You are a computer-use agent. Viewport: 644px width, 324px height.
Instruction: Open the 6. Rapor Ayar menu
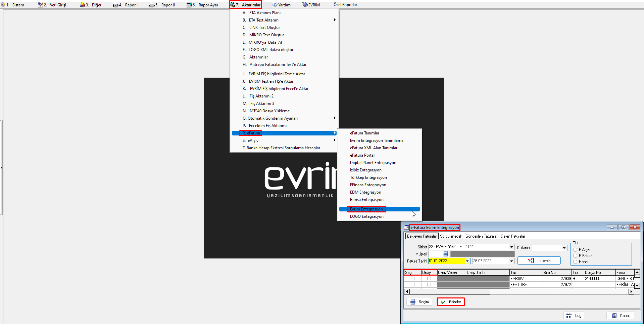point(202,5)
